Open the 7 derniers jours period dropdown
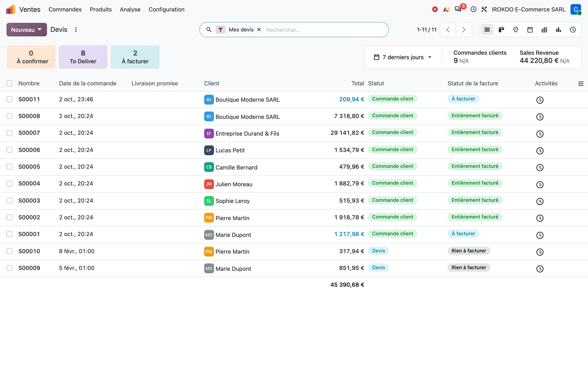The height and width of the screenshot is (388, 588). (x=403, y=57)
